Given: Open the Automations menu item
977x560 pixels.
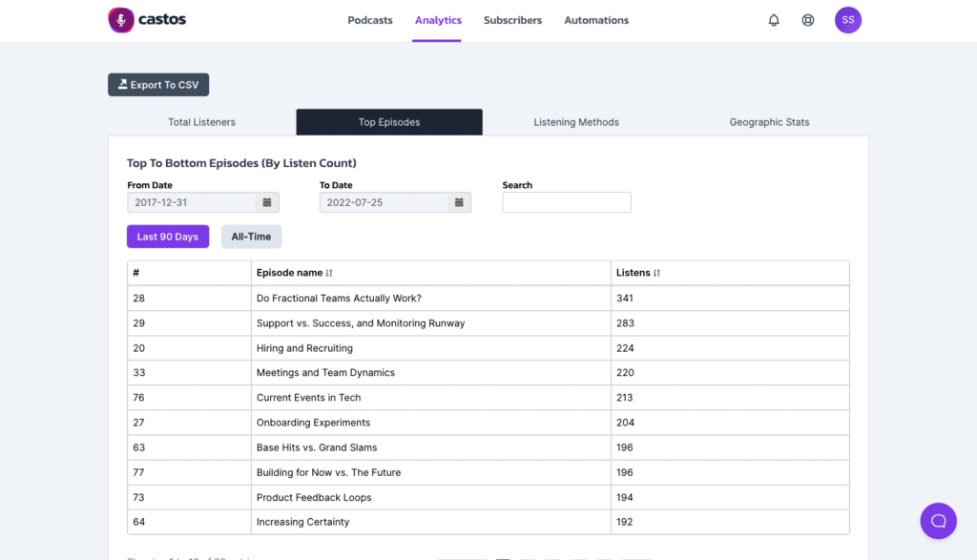Looking at the screenshot, I should coord(596,20).
